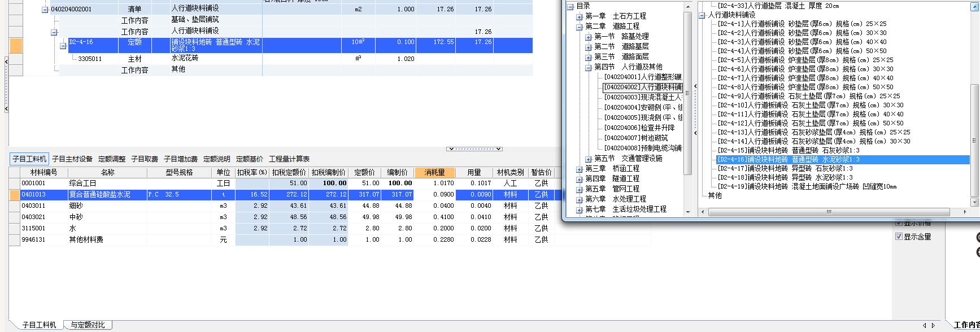The height and width of the screenshot is (332, 980).
Task: Click the bottom-right tab scroll-right arrow
Action: (933, 325)
